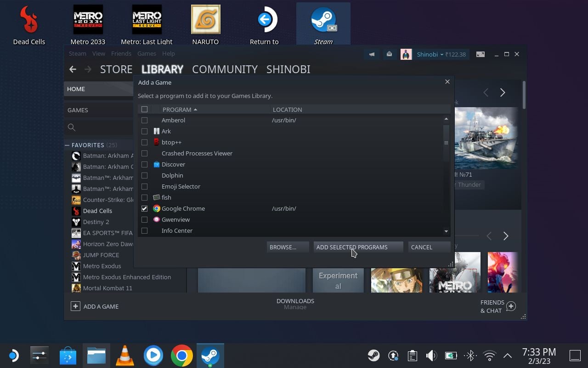The width and height of the screenshot is (588, 368).
Task: Click the Steam back navigation arrow
Action: [73, 69]
